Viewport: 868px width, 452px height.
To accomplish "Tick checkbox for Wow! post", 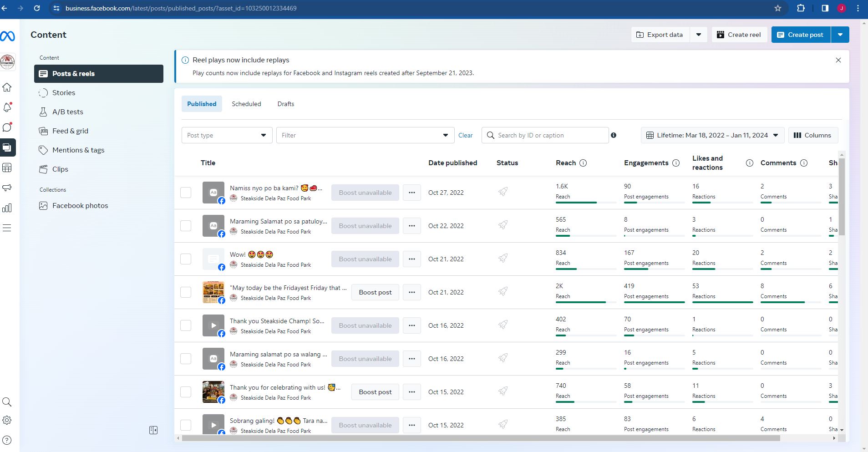I will (186, 259).
